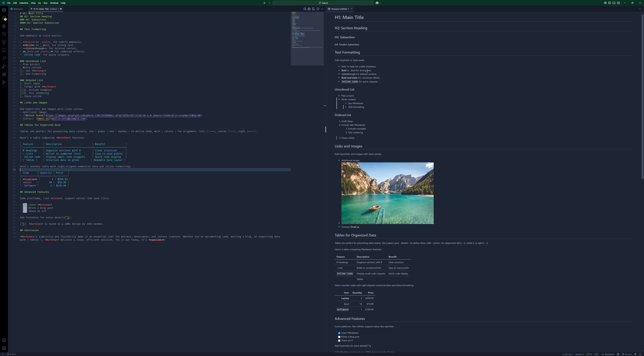Customize layout icon in title bar
The image size is (644, 356).
605,3
